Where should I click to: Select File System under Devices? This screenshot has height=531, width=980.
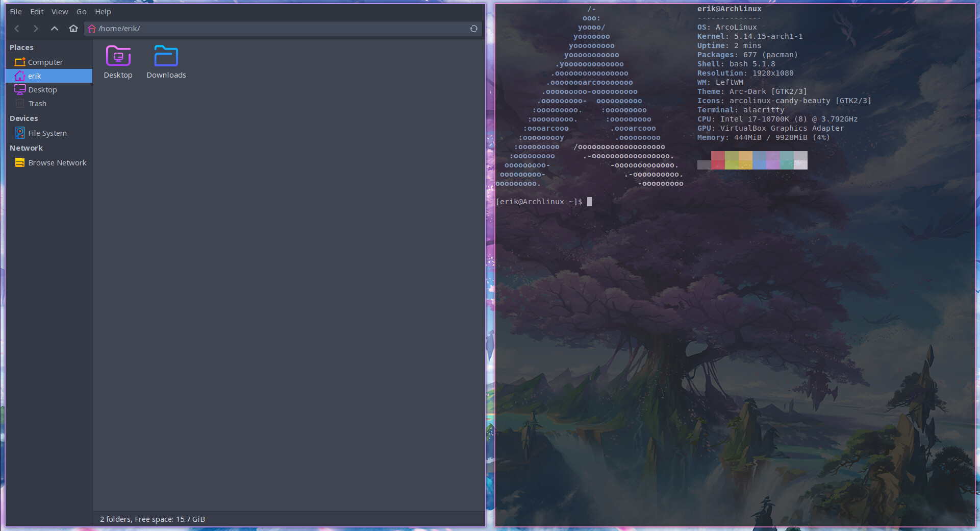click(47, 133)
